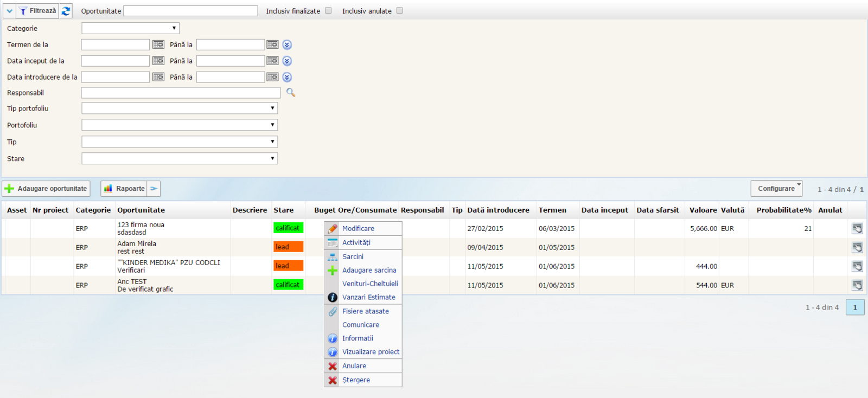Open the Configurare button menu

pyautogui.click(x=776, y=189)
